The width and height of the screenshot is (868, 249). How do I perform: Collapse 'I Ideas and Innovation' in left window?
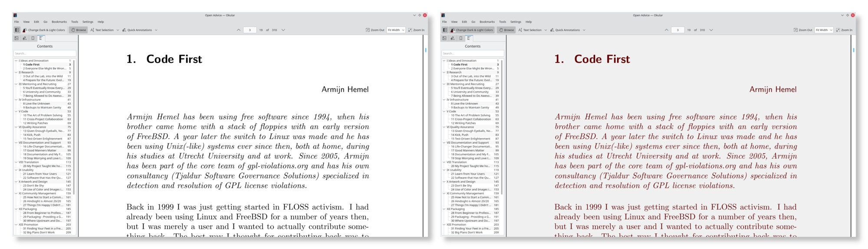coord(16,61)
